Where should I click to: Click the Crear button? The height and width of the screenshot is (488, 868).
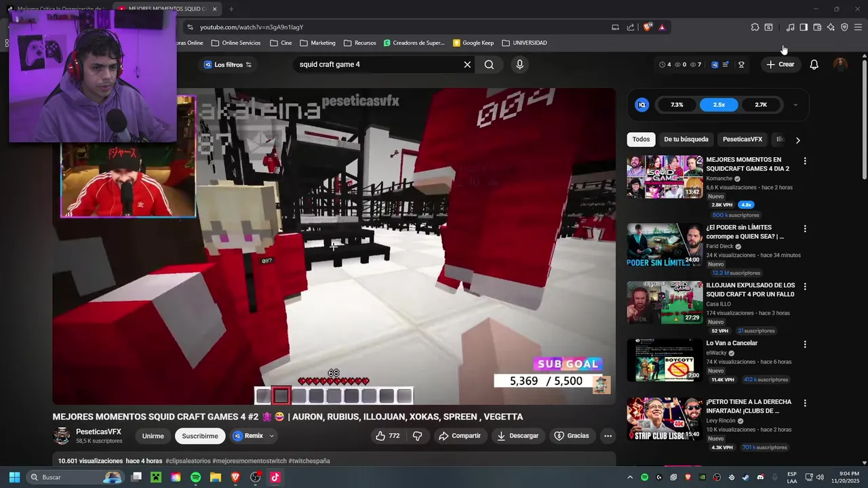(781, 64)
